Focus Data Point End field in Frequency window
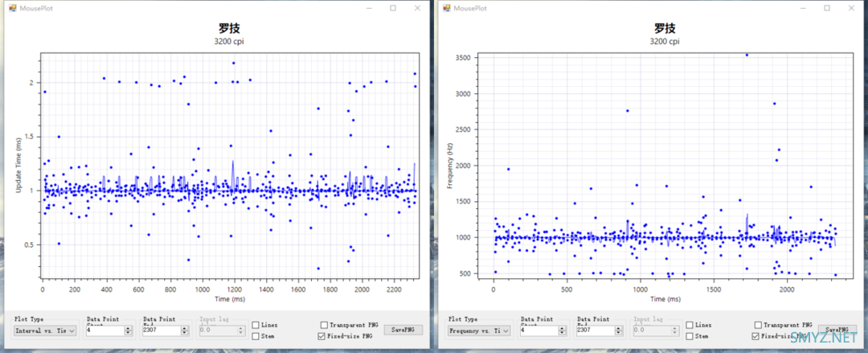868x353 pixels. pyautogui.click(x=596, y=330)
